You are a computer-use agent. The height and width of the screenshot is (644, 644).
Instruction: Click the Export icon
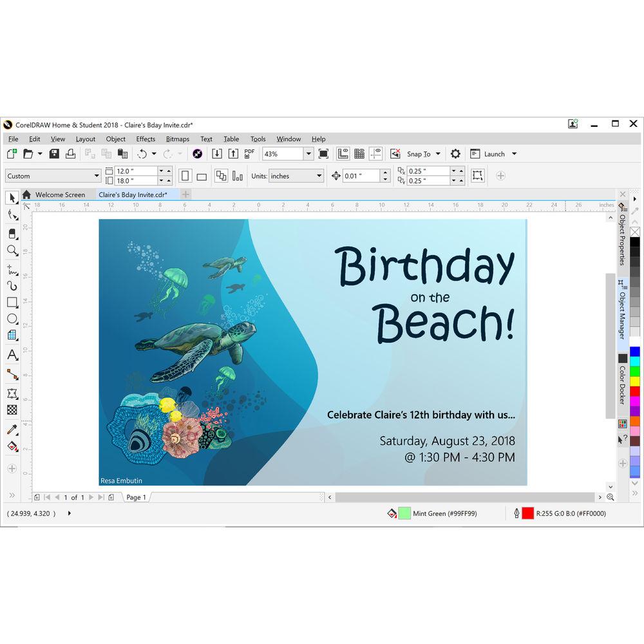234,153
